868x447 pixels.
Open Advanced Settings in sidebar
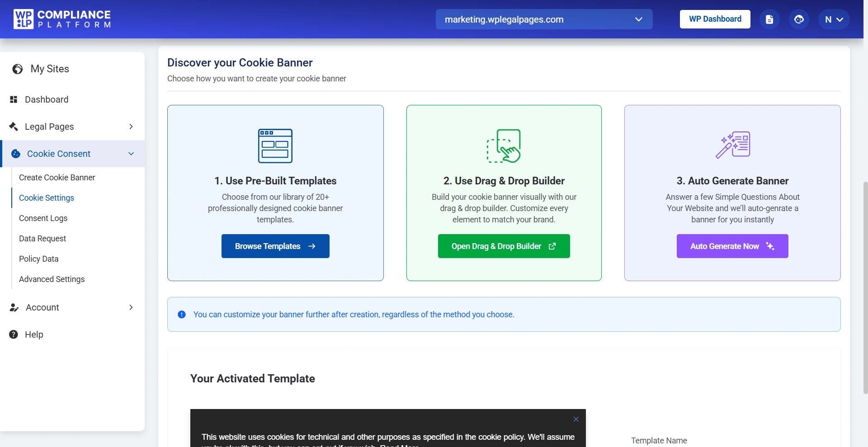[x=52, y=279]
